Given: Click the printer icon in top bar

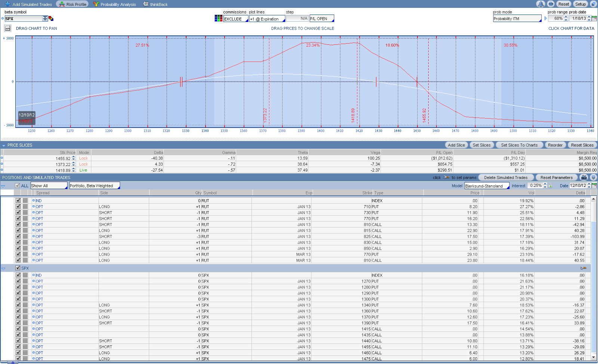Looking at the screenshot, I should (551, 4).
